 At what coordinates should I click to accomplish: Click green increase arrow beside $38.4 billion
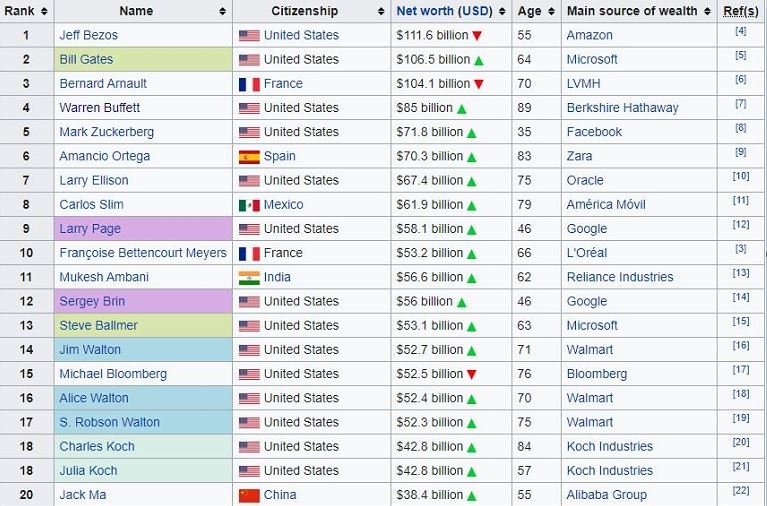pyautogui.click(x=472, y=496)
